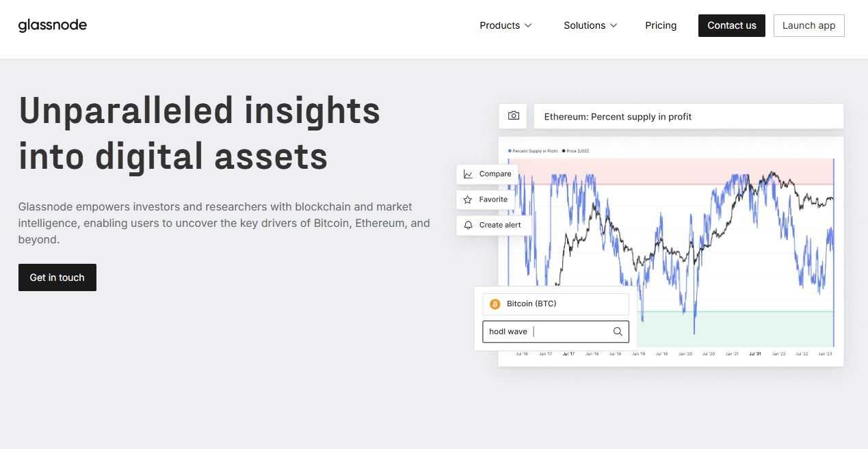
Task: Click the hodl wave search field
Action: (x=547, y=331)
